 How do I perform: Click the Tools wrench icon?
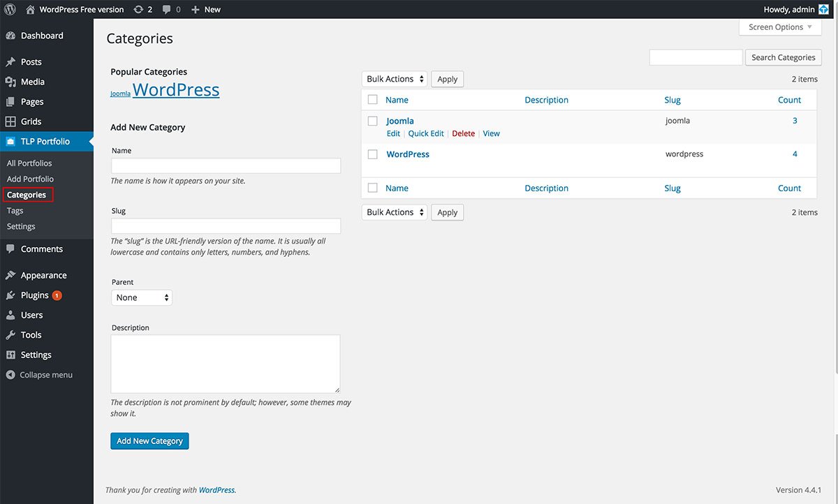point(10,335)
